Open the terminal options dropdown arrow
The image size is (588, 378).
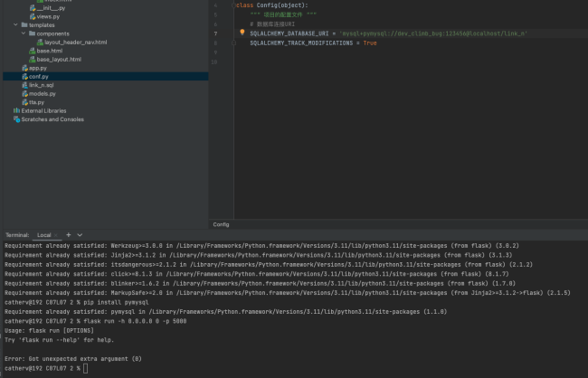coord(80,235)
